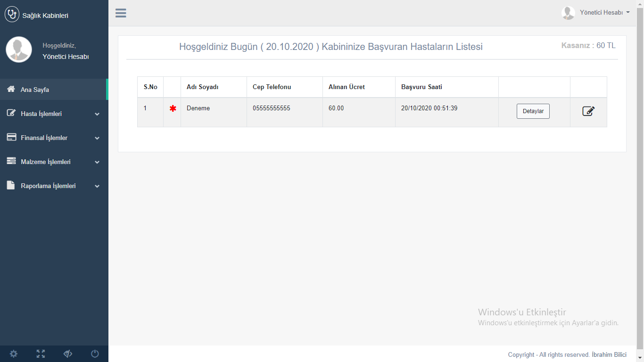Click the crossed-out eye icon in the sidebar footer
The height and width of the screenshot is (362, 644).
click(68, 354)
